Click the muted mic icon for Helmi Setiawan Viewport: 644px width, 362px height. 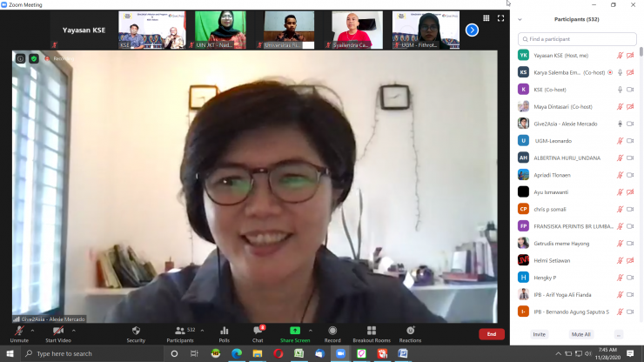pos(621,260)
